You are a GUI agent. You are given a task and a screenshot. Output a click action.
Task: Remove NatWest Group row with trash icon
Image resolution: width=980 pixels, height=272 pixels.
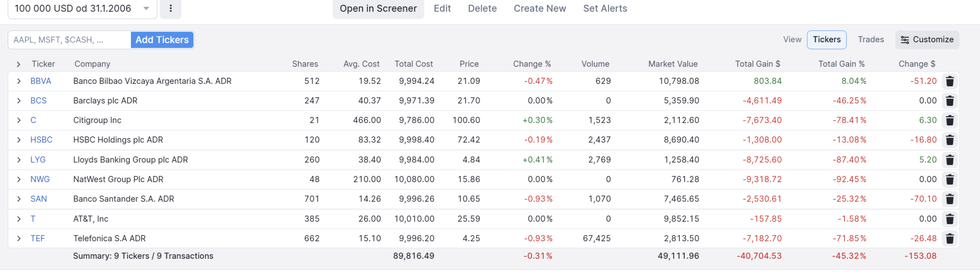point(950,179)
